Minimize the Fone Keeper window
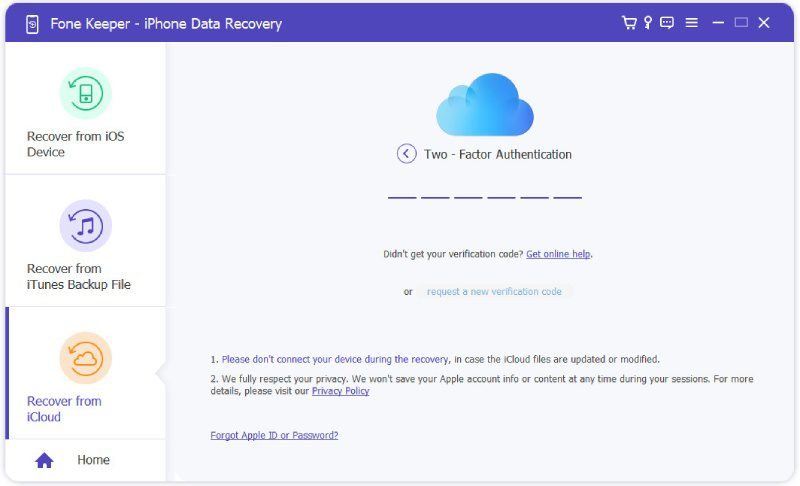The image size is (800, 486). point(717,23)
